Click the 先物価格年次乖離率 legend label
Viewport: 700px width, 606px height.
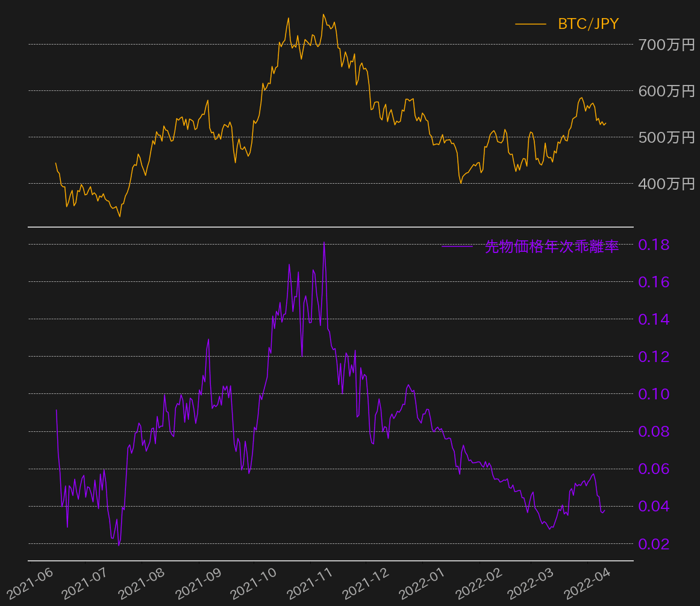click(552, 246)
